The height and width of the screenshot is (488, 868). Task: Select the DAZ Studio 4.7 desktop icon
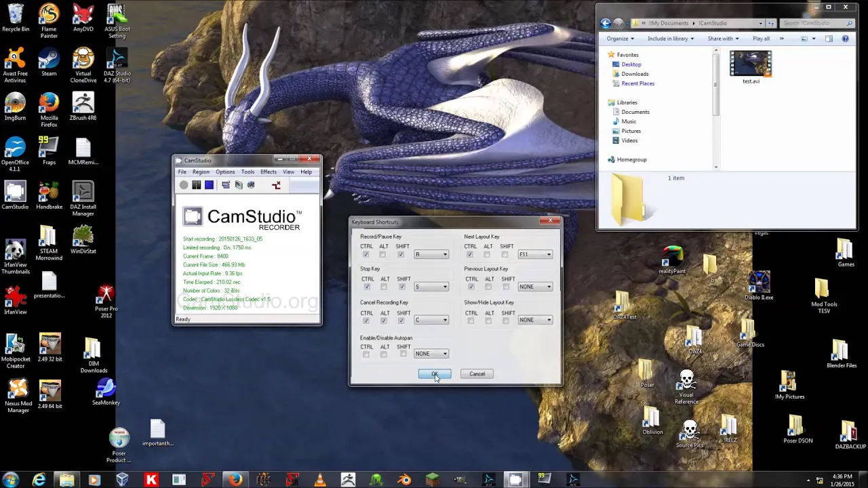[x=117, y=66]
